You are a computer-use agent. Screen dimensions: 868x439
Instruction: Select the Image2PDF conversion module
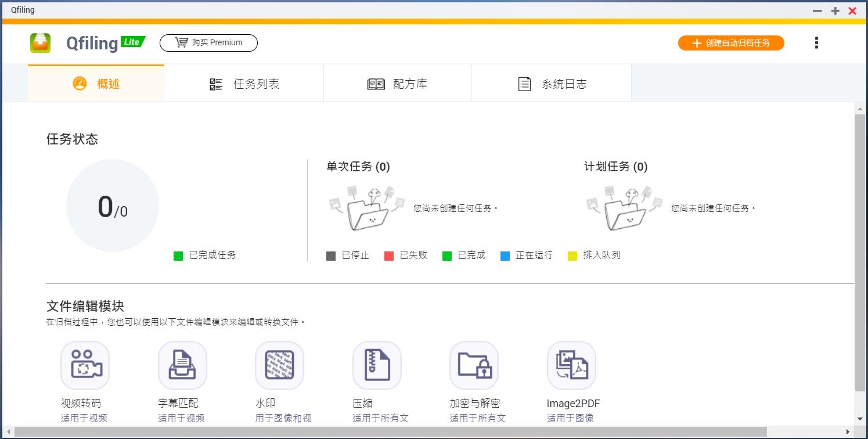[x=571, y=365]
